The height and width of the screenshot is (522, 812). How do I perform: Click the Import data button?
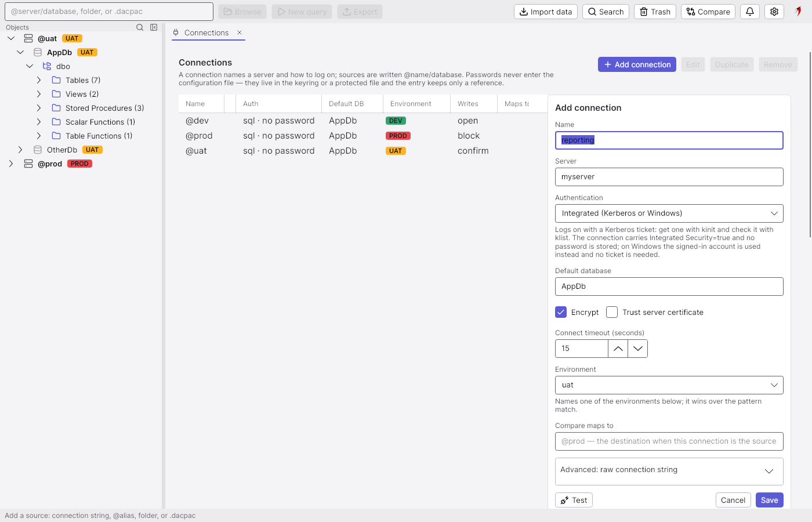[546, 12]
